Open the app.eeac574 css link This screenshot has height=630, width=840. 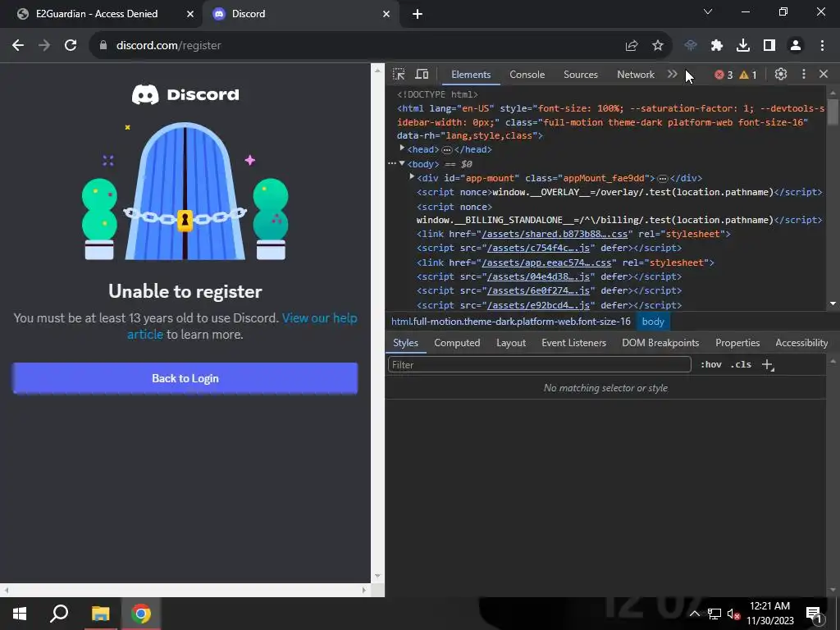tap(546, 263)
